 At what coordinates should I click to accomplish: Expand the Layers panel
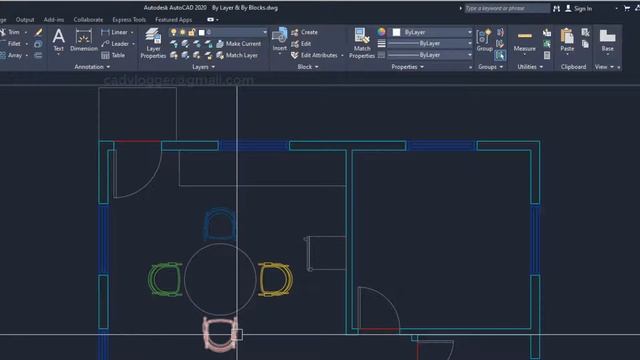203,67
